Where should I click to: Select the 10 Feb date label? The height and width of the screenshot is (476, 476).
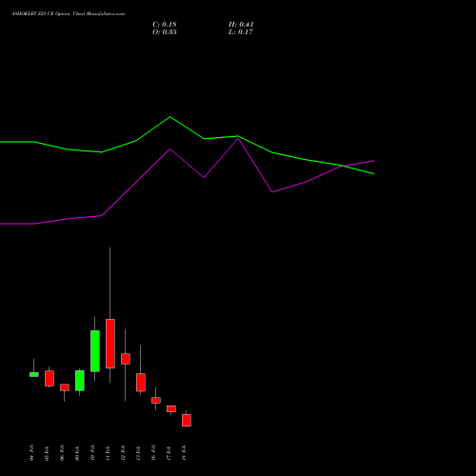(92, 453)
